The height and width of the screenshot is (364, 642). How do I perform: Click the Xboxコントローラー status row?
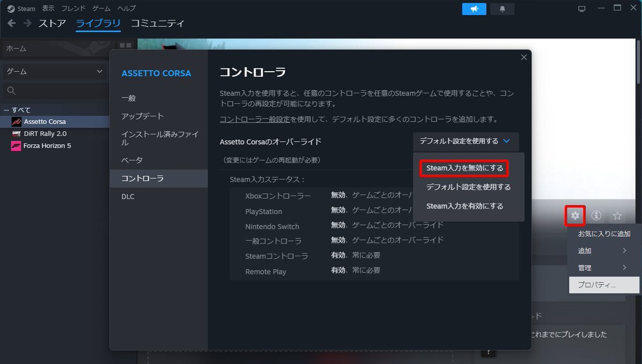(x=374, y=196)
